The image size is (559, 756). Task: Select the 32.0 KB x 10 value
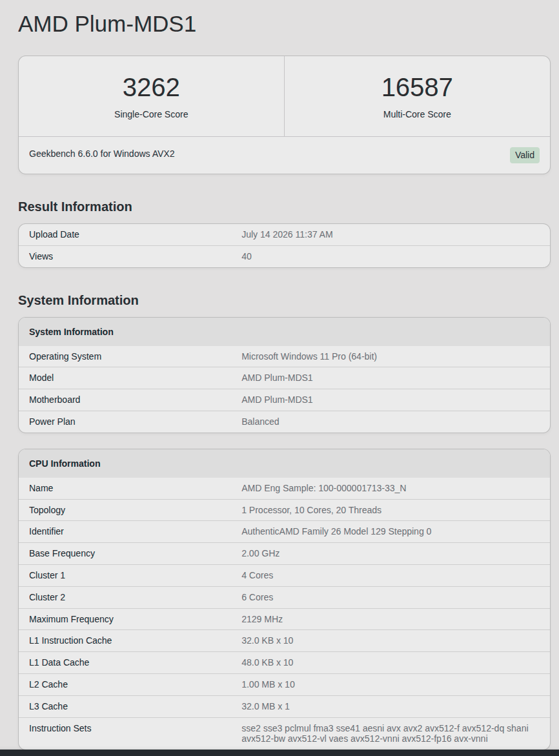pyautogui.click(x=267, y=640)
